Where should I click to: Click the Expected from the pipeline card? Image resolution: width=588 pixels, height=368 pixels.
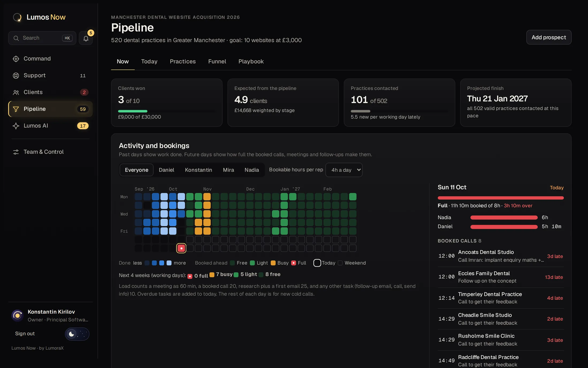283,103
